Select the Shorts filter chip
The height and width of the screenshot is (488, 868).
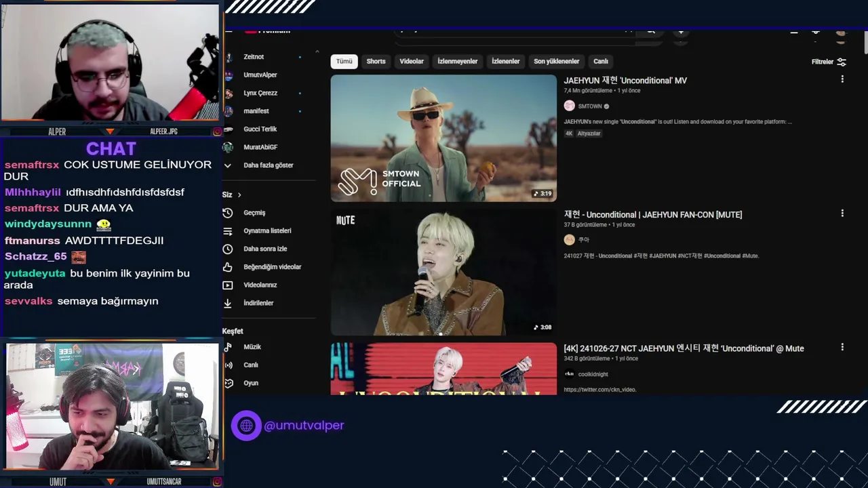(x=376, y=61)
